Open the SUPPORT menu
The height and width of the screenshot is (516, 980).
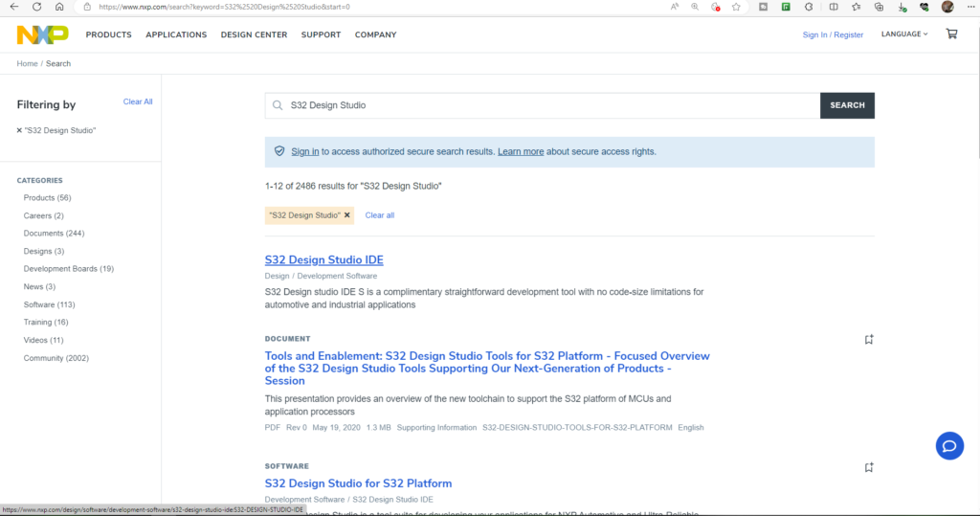point(321,34)
